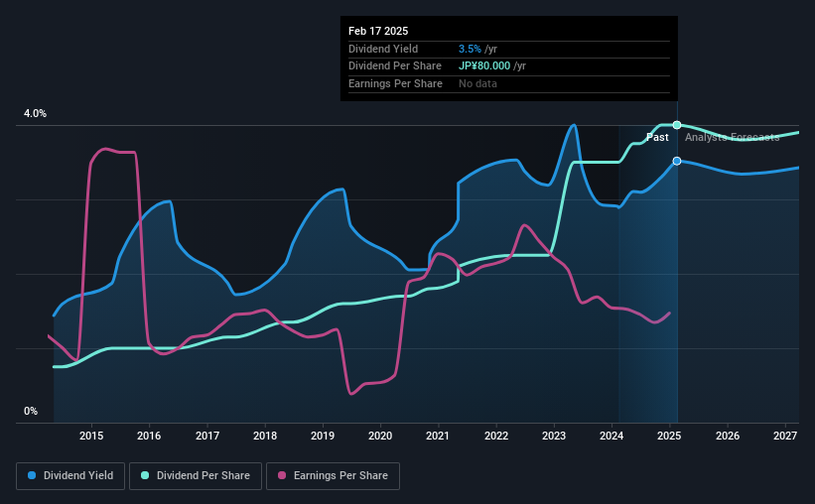Click the 2026 x-axis label
Image resolution: width=815 pixels, height=504 pixels.
click(x=728, y=436)
